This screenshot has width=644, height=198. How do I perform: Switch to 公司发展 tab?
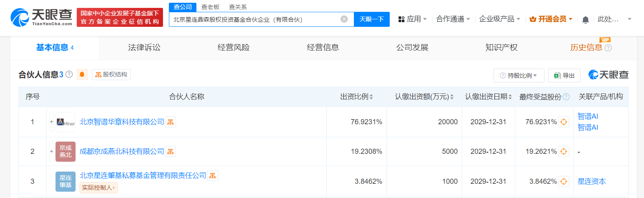[x=412, y=48]
